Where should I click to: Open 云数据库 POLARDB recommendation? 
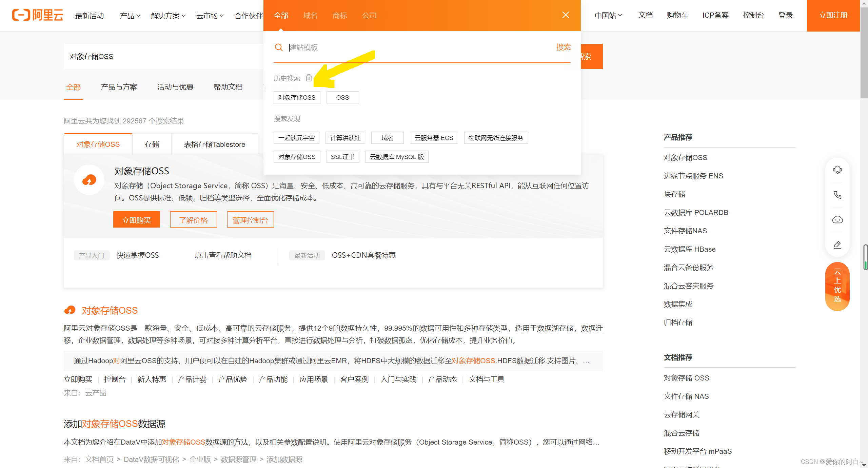pos(696,212)
